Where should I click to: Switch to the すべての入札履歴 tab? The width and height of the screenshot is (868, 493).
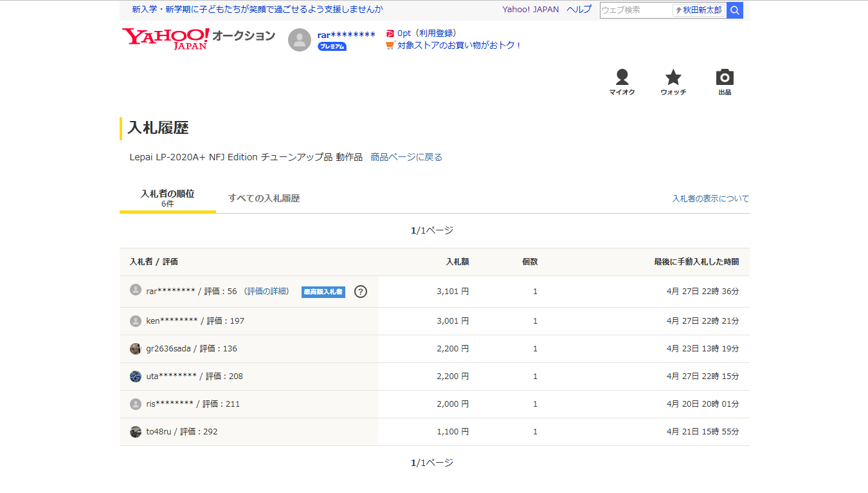click(264, 198)
